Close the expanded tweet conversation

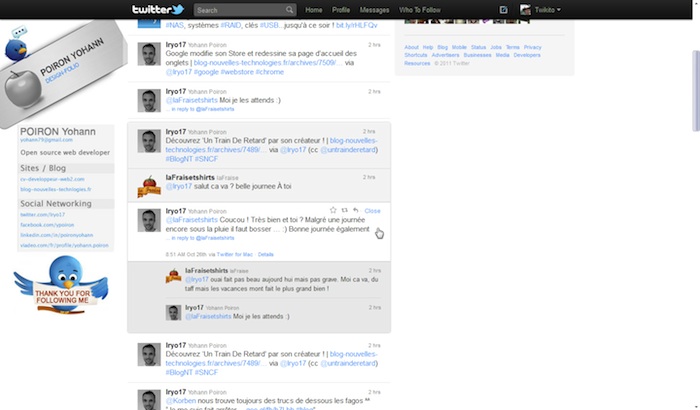372,211
